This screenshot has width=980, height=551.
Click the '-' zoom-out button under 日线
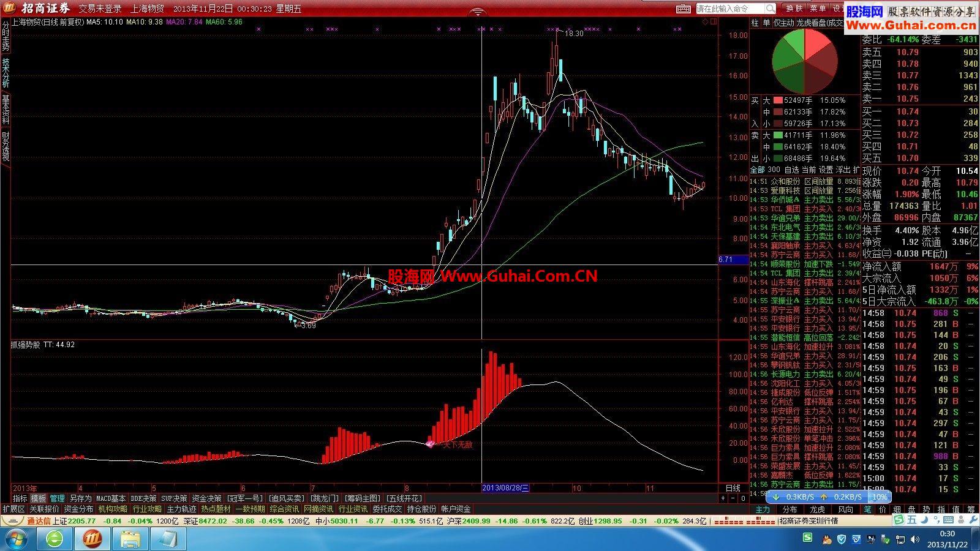(x=733, y=498)
